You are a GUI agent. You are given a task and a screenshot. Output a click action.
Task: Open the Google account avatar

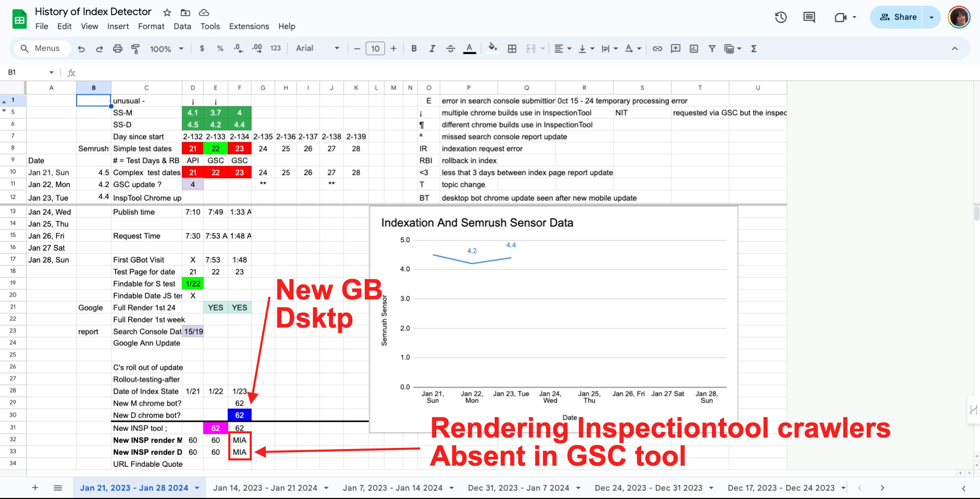959,17
